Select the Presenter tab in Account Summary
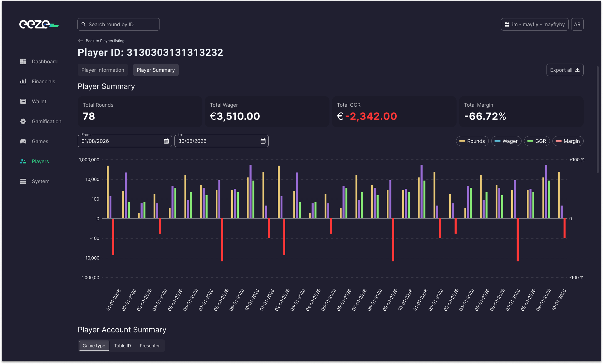This screenshot has width=603, height=364. click(x=150, y=346)
